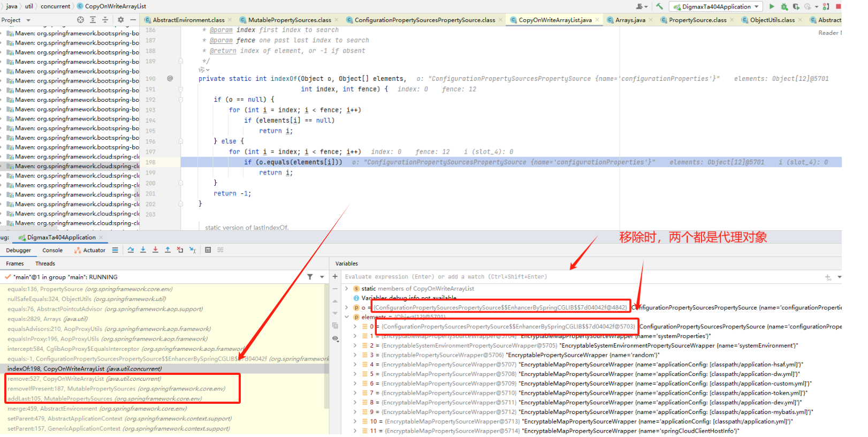The height and width of the screenshot is (437, 868).
Task: Open Project panel settings gear
Action: [120, 20]
